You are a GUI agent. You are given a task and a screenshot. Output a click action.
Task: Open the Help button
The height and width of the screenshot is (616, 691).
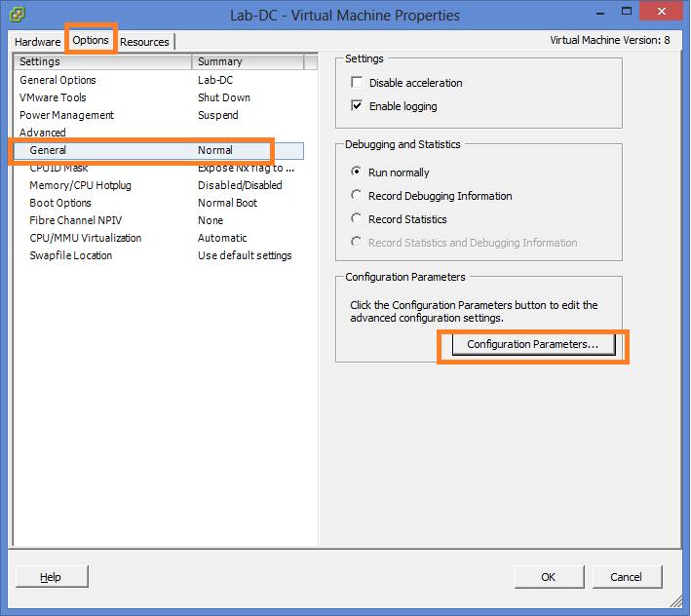[52, 577]
